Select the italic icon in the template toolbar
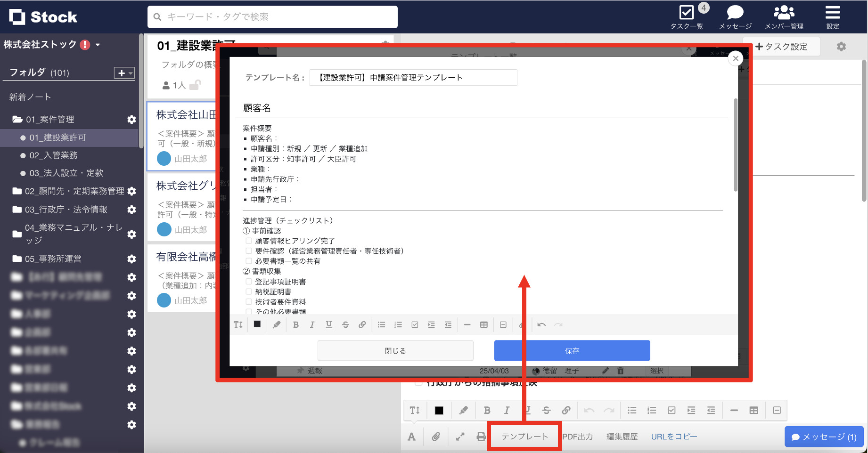 (312, 324)
